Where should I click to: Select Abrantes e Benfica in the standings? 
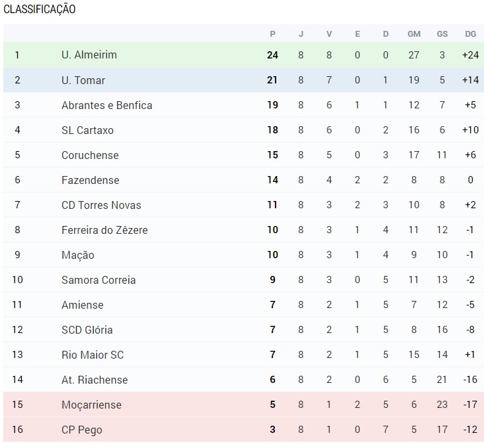pos(107,105)
